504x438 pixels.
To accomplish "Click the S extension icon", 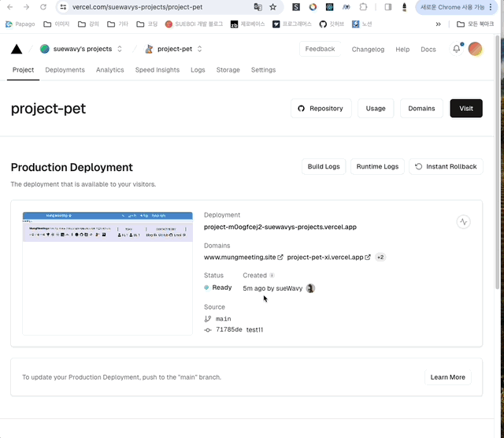I will point(296,7).
